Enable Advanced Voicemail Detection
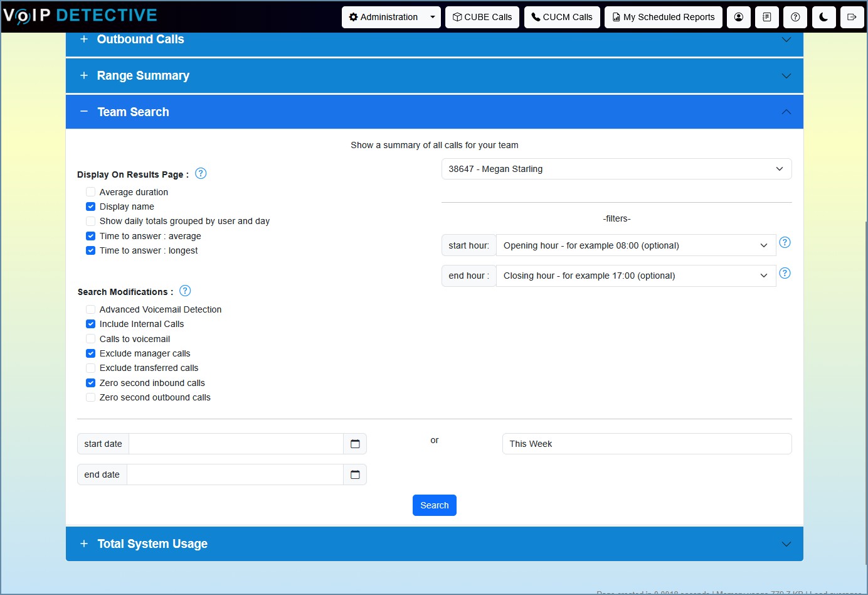Viewport: 868px width, 595px height. (91, 309)
